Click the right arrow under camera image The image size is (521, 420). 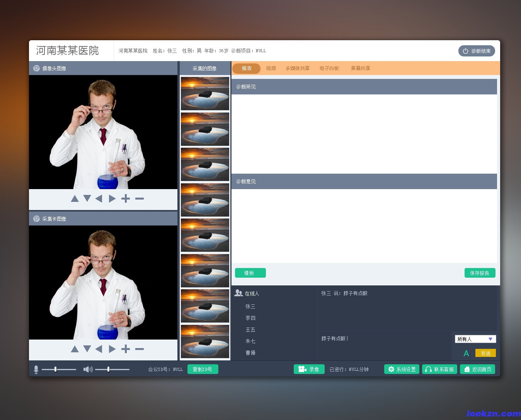[x=112, y=199]
